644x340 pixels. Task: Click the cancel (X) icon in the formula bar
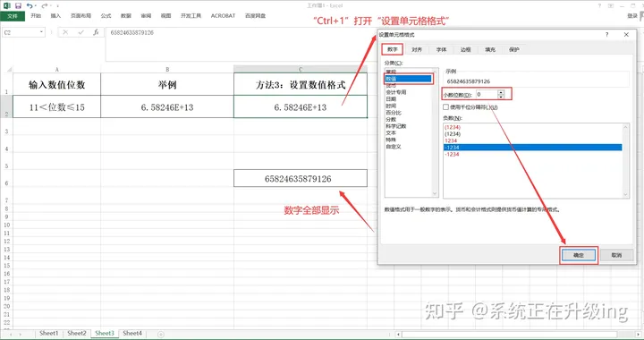pyautogui.click(x=65, y=32)
